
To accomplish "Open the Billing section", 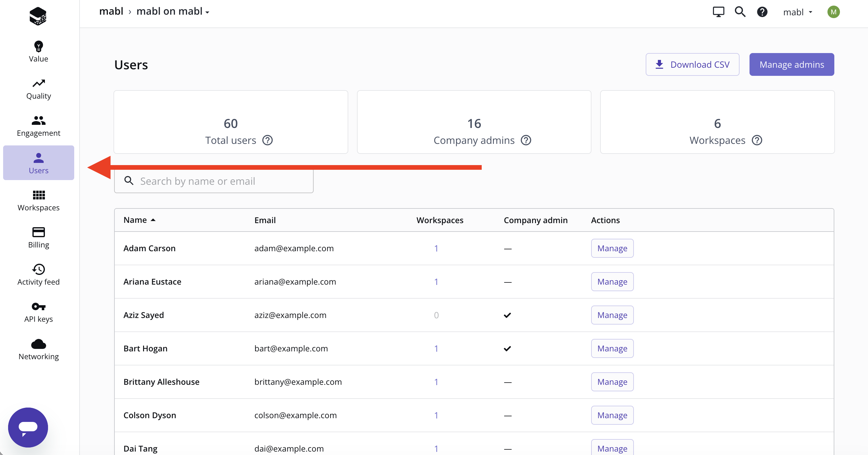I will pos(38,238).
